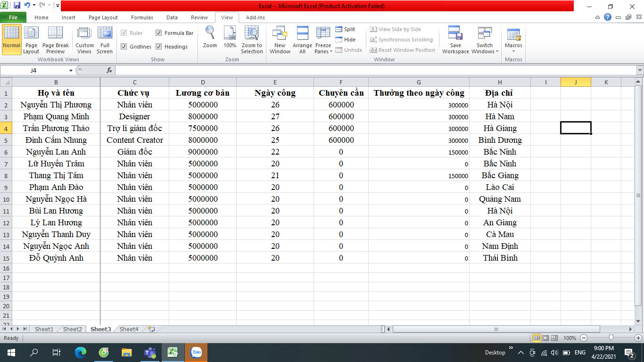Open Microsoft Edge from taskbar

[81, 352]
